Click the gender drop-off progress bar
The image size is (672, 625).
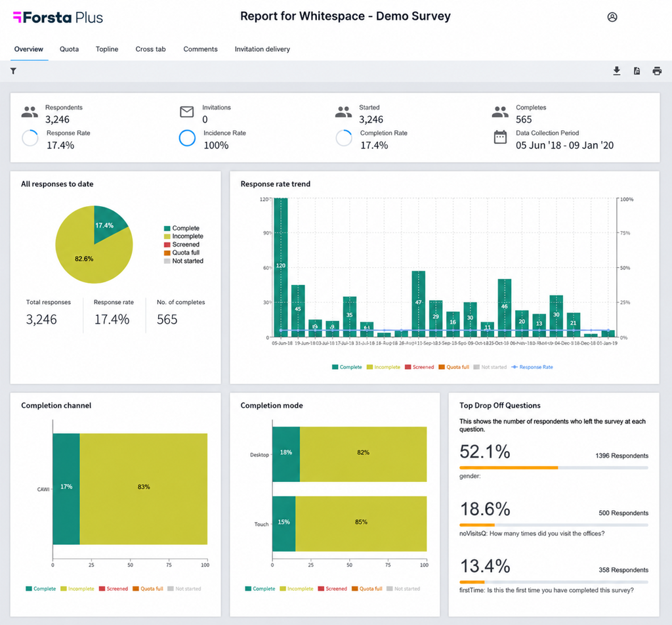click(x=554, y=467)
